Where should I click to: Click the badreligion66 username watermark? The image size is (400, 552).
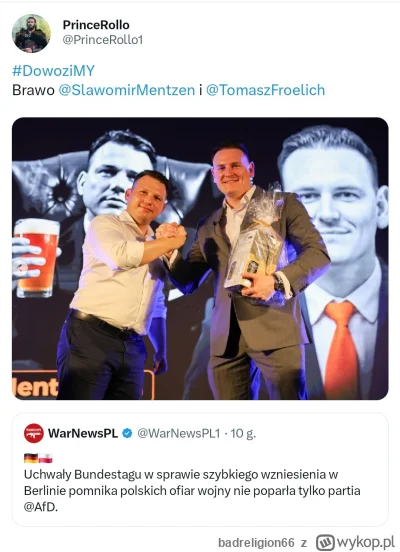point(256,542)
